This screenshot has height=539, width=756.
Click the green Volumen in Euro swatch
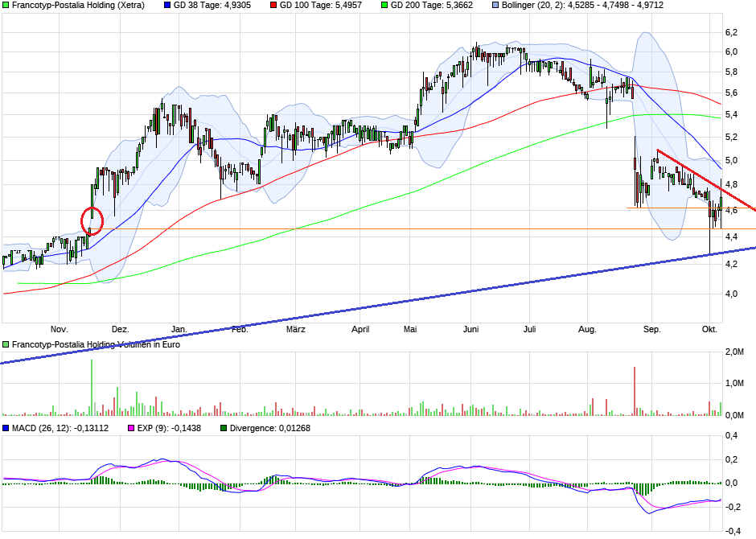(6, 344)
